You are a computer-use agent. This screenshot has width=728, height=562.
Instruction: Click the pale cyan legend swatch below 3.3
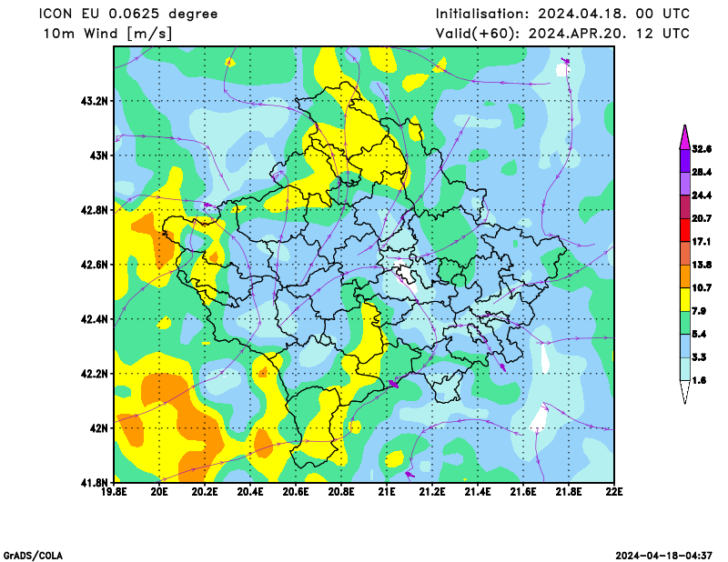tap(685, 369)
